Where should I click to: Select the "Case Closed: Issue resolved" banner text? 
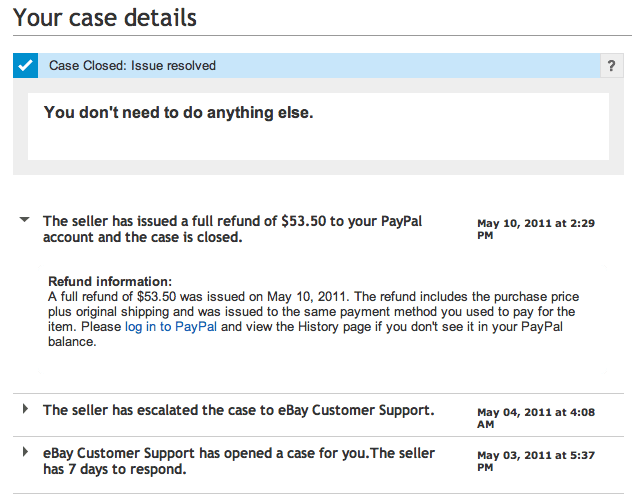point(132,66)
